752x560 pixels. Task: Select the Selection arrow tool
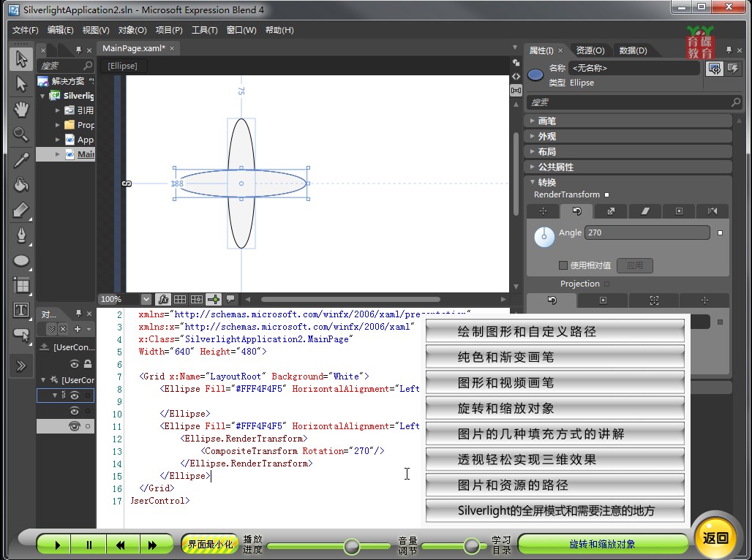[21, 59]
